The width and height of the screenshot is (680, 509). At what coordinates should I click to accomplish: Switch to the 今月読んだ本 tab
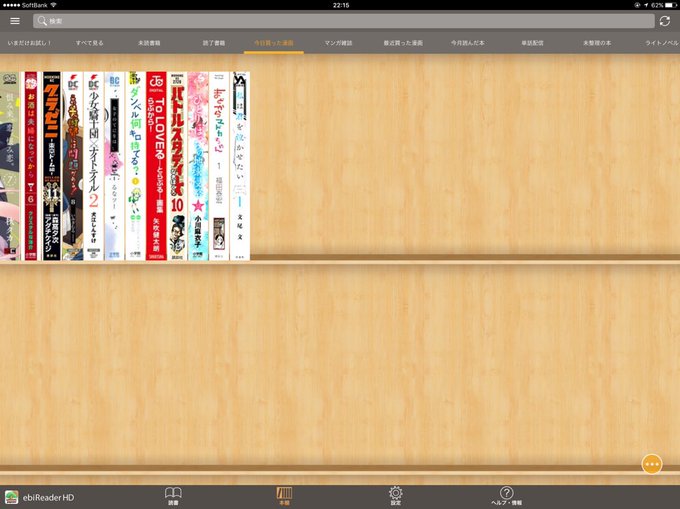[468, 43]
